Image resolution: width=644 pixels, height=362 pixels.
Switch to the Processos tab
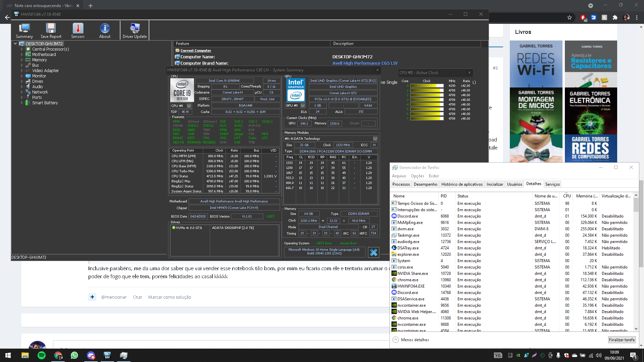coord(401,184)
